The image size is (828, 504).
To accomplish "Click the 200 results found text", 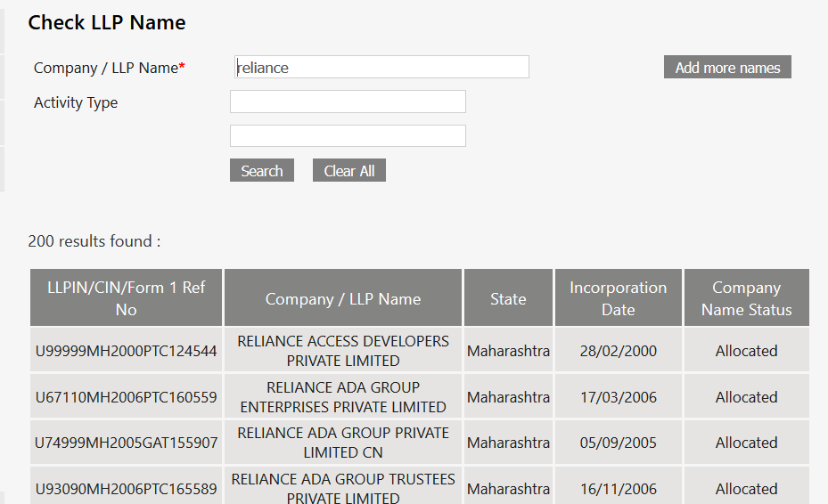I will [94, 241].
